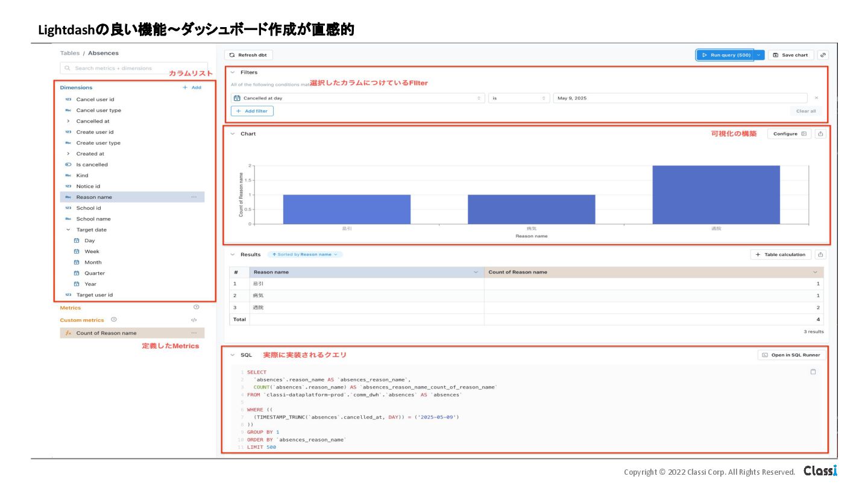
Task: Copy the share link icon next to Save chart
Action: click(823, 55)
